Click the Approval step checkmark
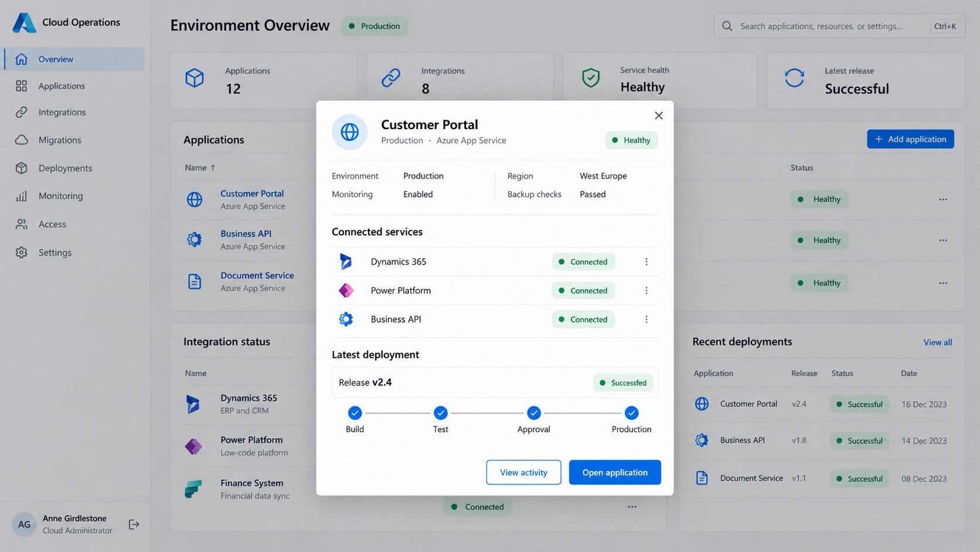The height and width of the screenshot is (552, 980). (534, 413)
